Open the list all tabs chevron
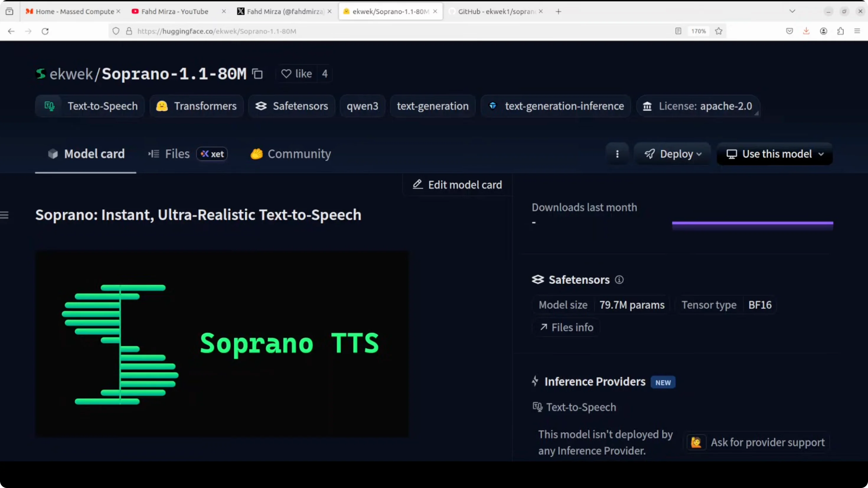868x488 pixels. coord(792,11)
